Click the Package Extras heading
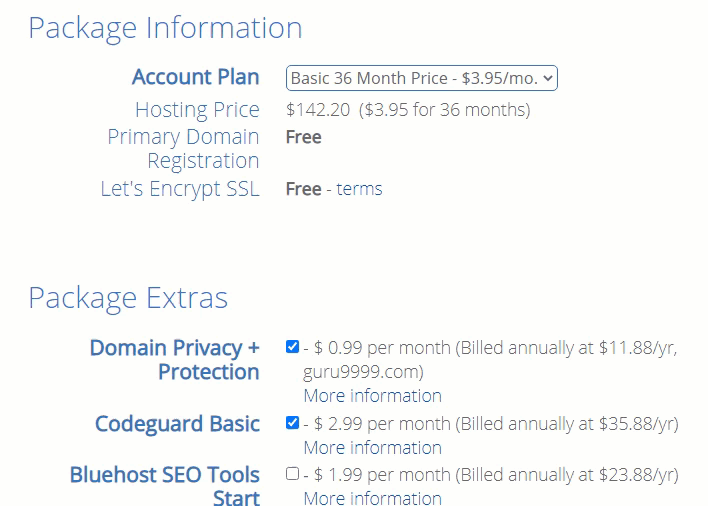The width and height of the screenshot is (708, 506). 128,298
